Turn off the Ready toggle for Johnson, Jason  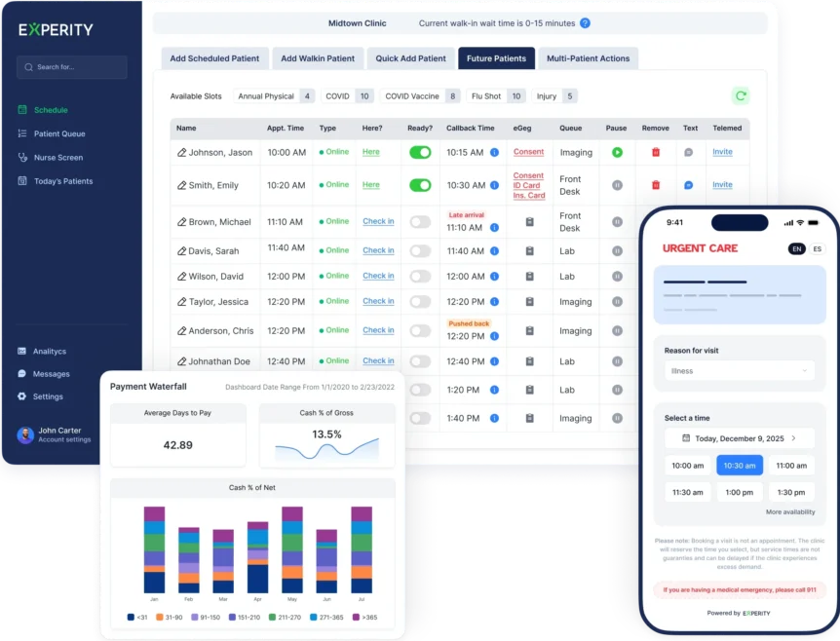[420, 152]
